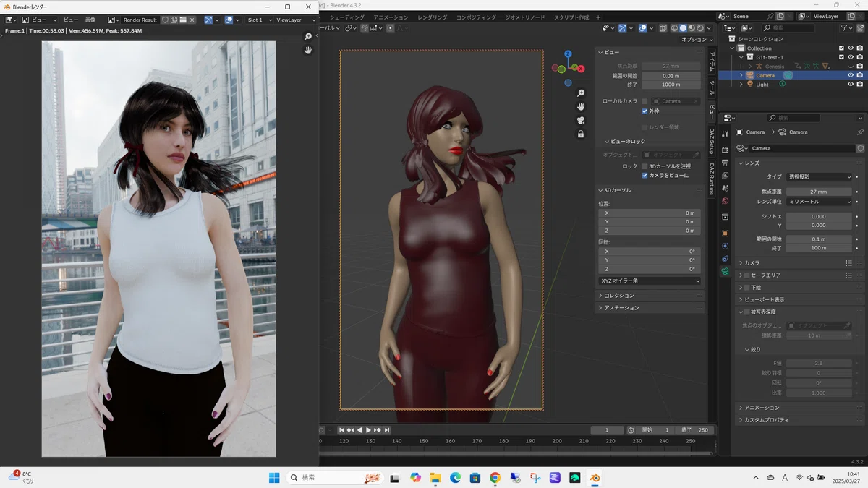
Task: Open XYZ オイラー角 rotation mode dropdown
Action: [x=650, y=281]
